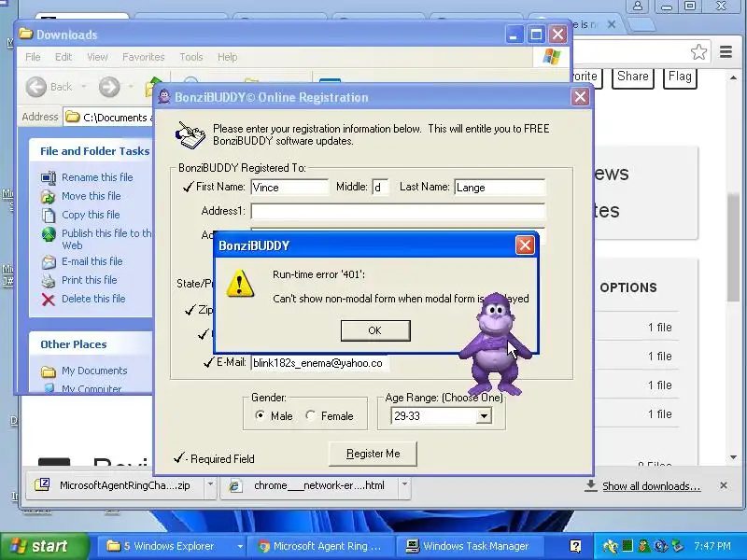Click the E-Mail field with yahoo address
Screen dimensions: 747x560
click(x=319, y=363)
